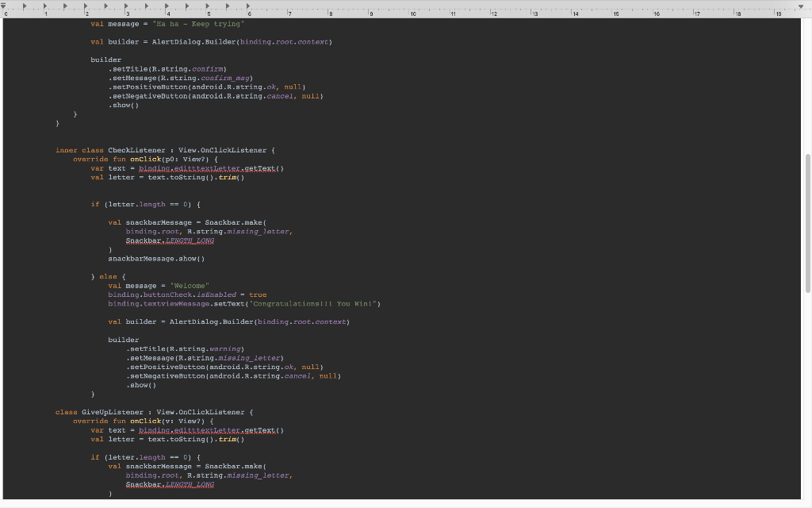Click the 'warning' string resource

point(224,349)
